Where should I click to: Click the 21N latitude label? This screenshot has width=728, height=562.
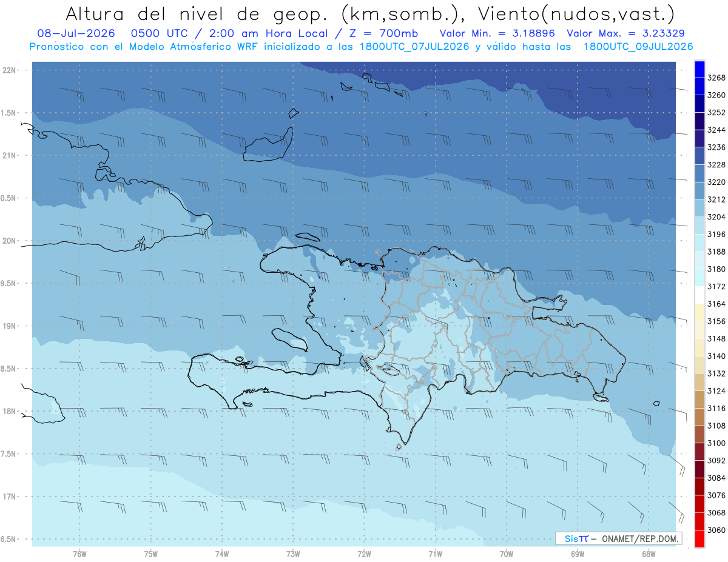(x=10, y=155)
